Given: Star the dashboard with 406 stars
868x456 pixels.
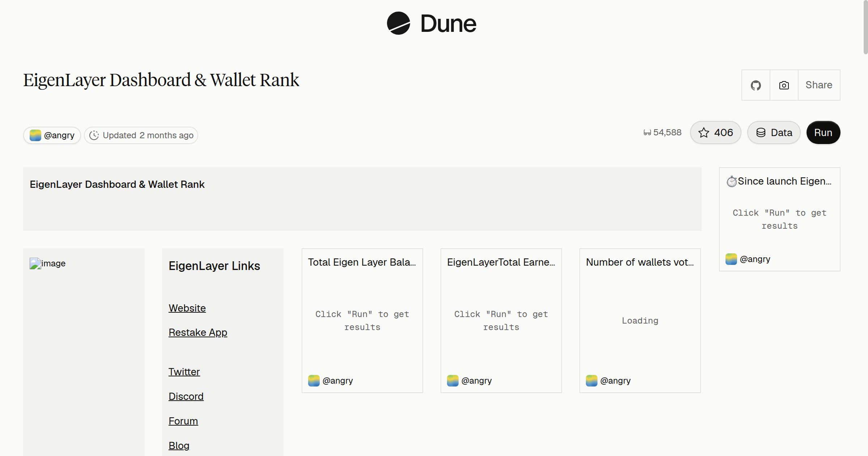Looking at the screenshot, I should tap(715, 132).
